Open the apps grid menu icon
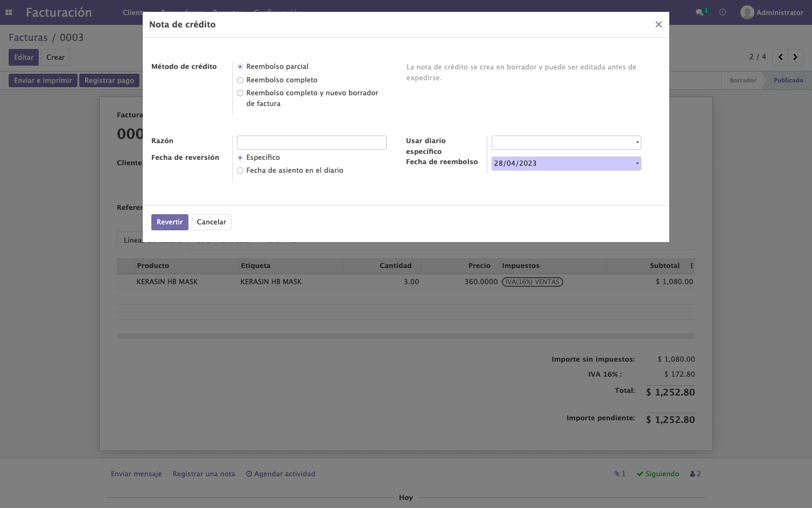Viewport: 812px width, 508px height. click(9, 12)
